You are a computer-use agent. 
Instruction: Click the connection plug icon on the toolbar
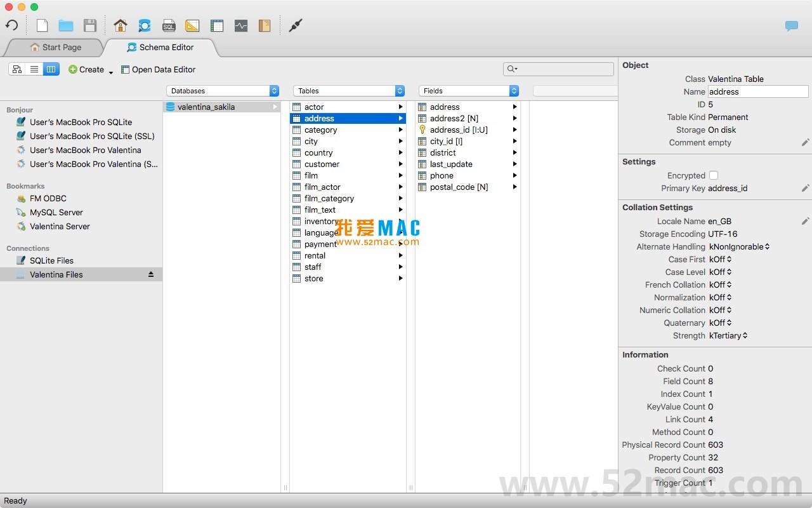[x=296, y=25]
